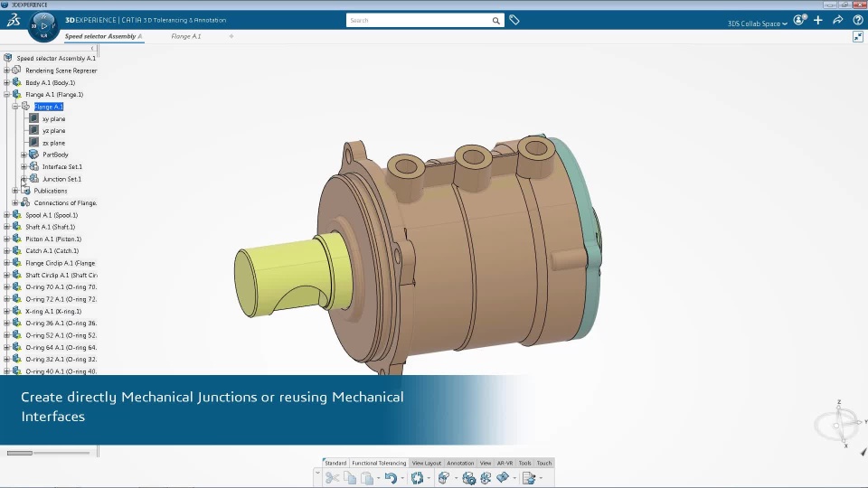This screenshot has height=488, width=868.
Task: Click the cube with gear icon
Action: [469, 477]
